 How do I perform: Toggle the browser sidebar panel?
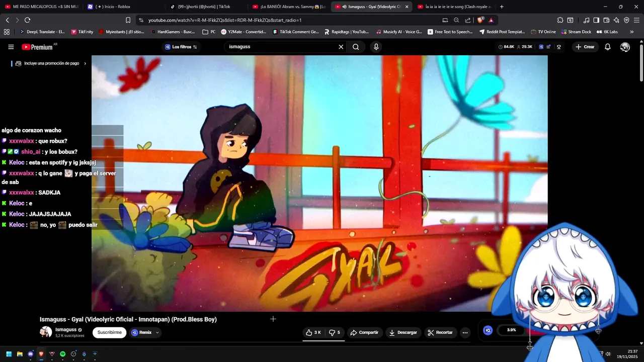(x=596, y=20)
